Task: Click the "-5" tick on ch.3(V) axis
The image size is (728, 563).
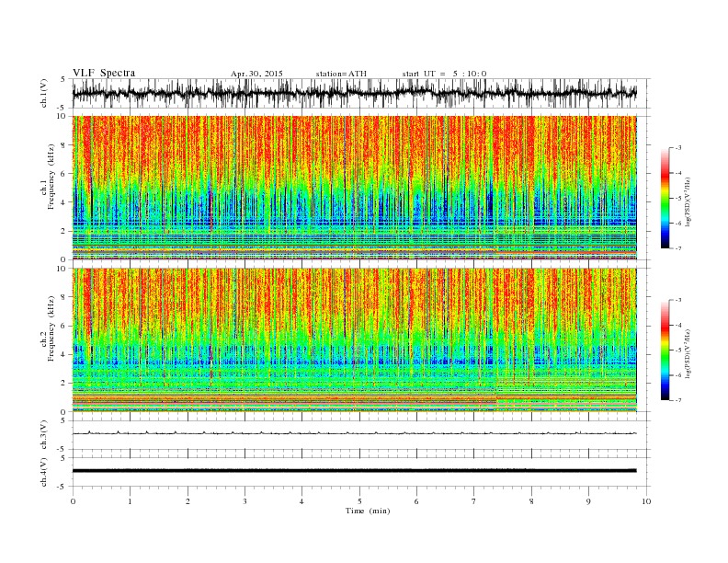Action: coord(62,450)
